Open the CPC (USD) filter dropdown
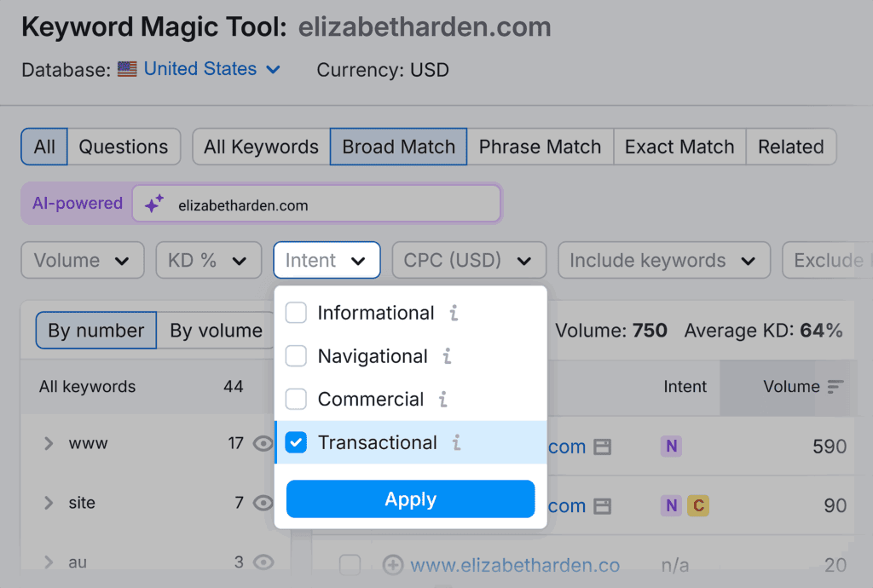The height and width of the screenshot is (588, 873). point(469,260)
